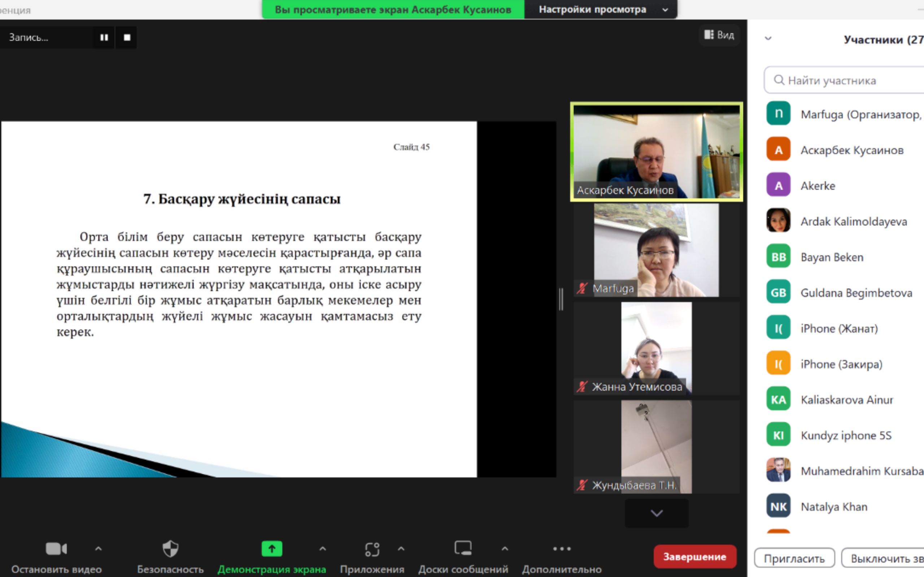The width and height of the screenshot is (924, 577).
Task: Click the More three-dots icon
Action: coord(562,549)
